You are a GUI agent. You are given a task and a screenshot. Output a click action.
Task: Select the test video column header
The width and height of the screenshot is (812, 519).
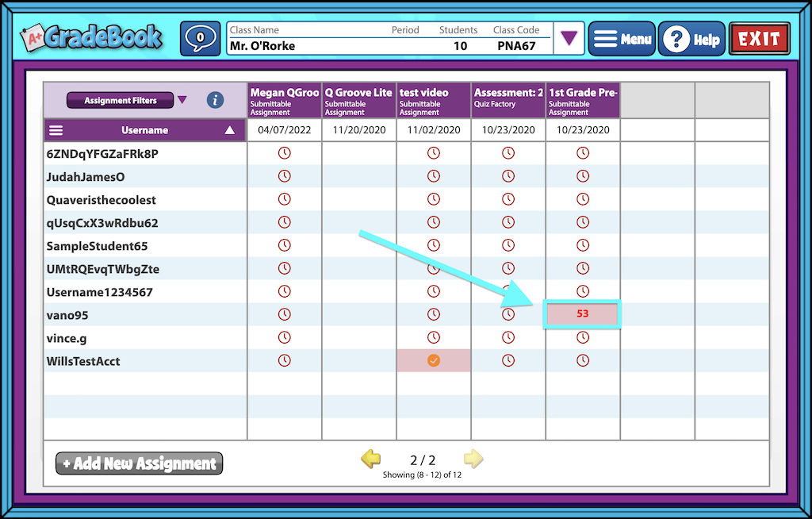click(434, 101)
